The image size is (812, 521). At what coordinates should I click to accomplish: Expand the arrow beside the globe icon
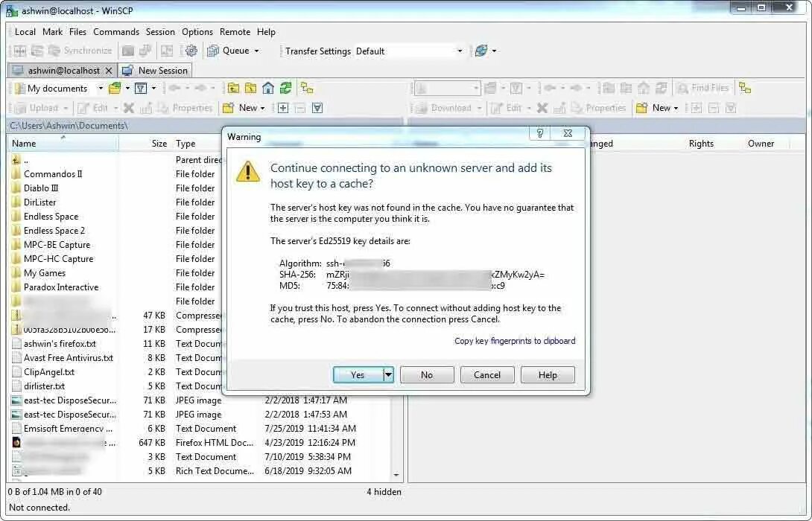pyautogui.click(x=494, y=51)
